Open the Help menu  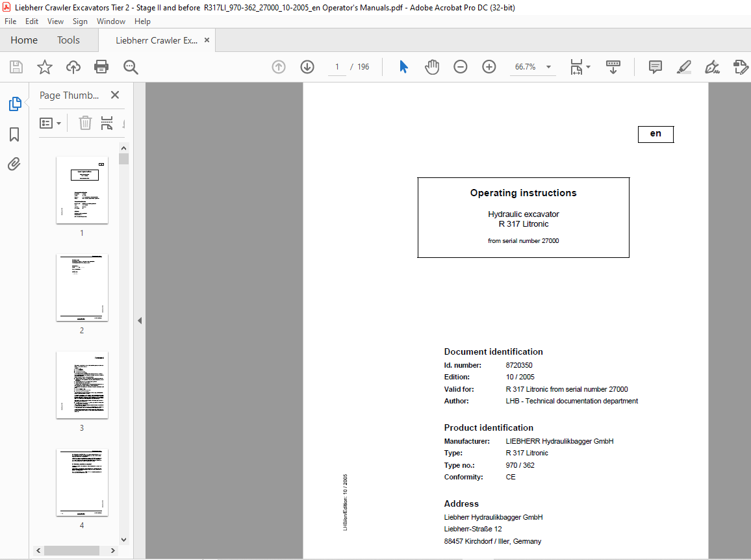142,21
